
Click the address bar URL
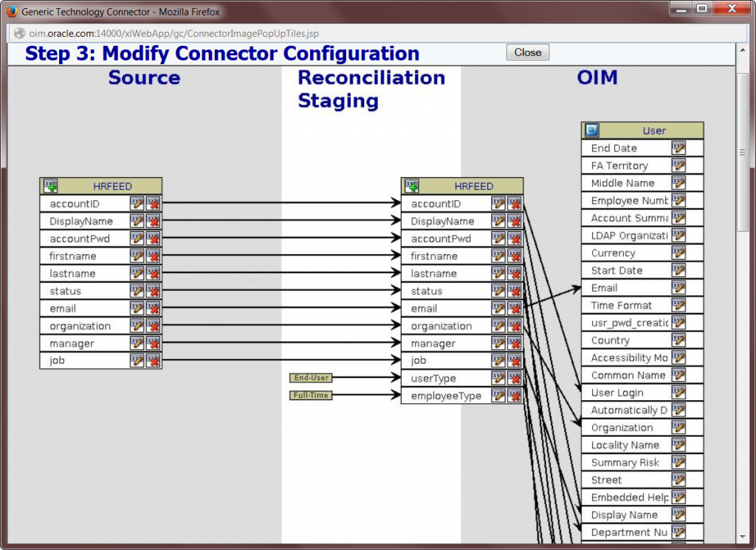click(x=173, y=33)
